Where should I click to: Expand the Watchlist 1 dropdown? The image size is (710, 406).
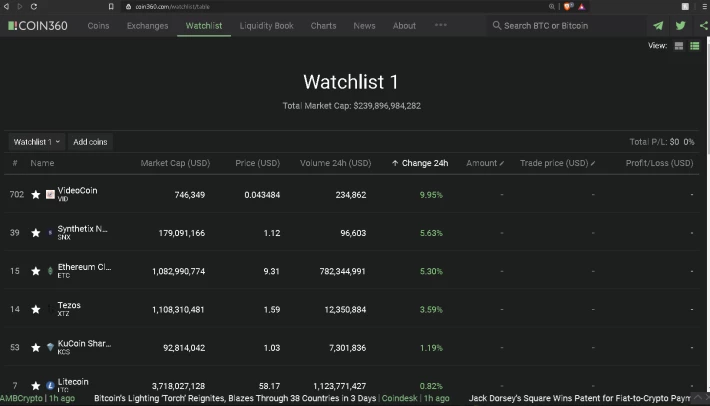pos(37,142)
